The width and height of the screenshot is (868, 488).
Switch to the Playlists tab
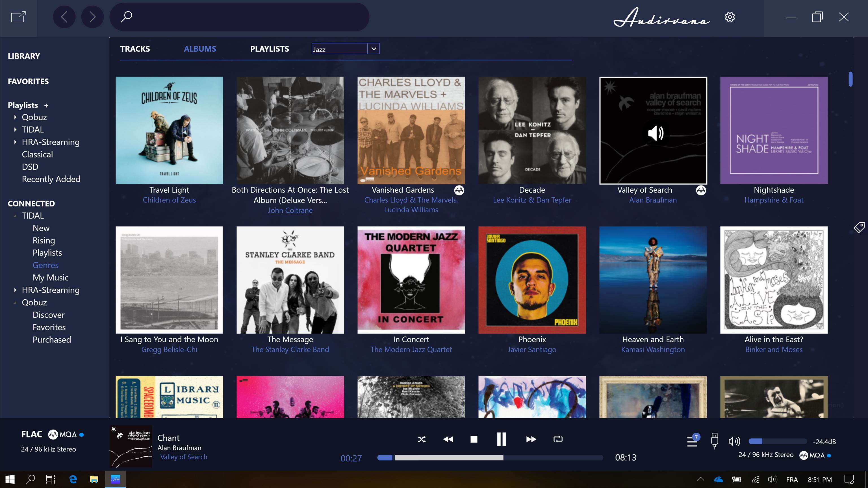270,49
